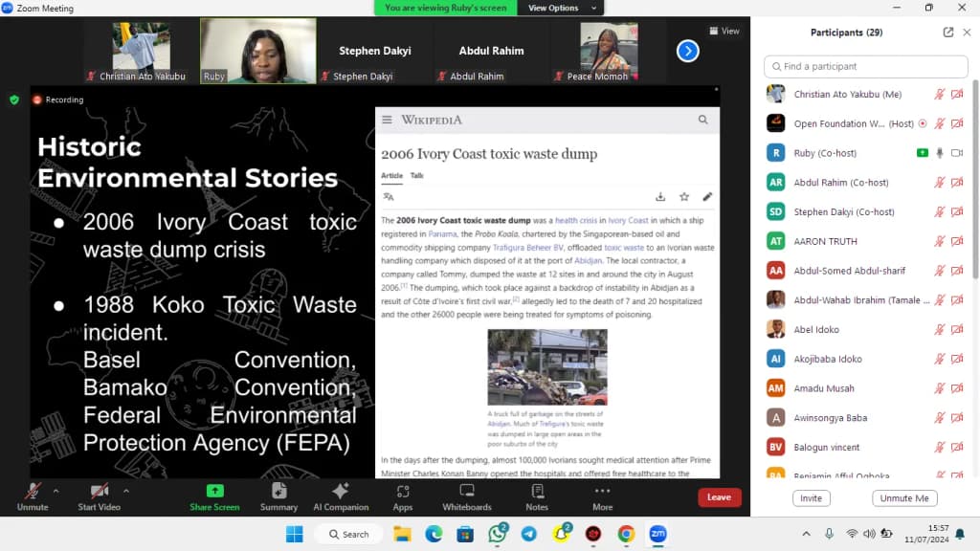Screen dimensions: 980x551
Task: Click muted mic icon for AARON TRUTH
Action: click(x=940, y=241)
